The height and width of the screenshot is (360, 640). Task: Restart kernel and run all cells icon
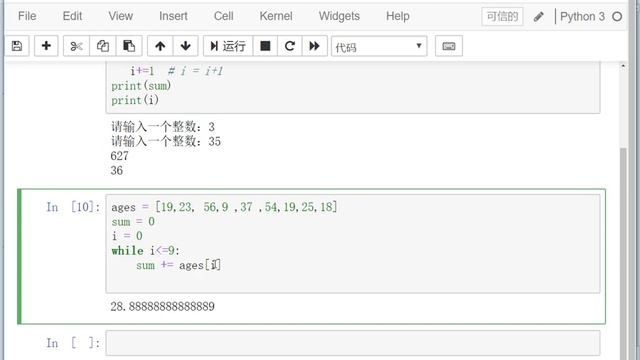pos(314,46)
